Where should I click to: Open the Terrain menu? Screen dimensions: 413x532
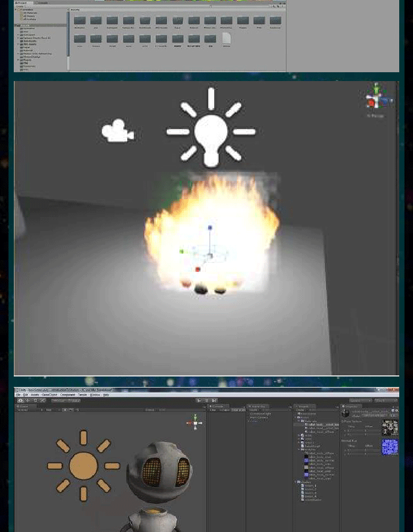[83, 395]
